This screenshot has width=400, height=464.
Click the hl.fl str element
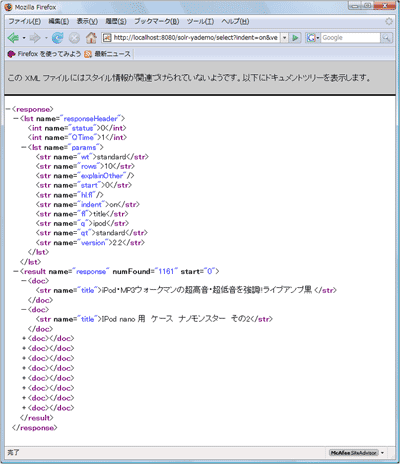[70, 195]
